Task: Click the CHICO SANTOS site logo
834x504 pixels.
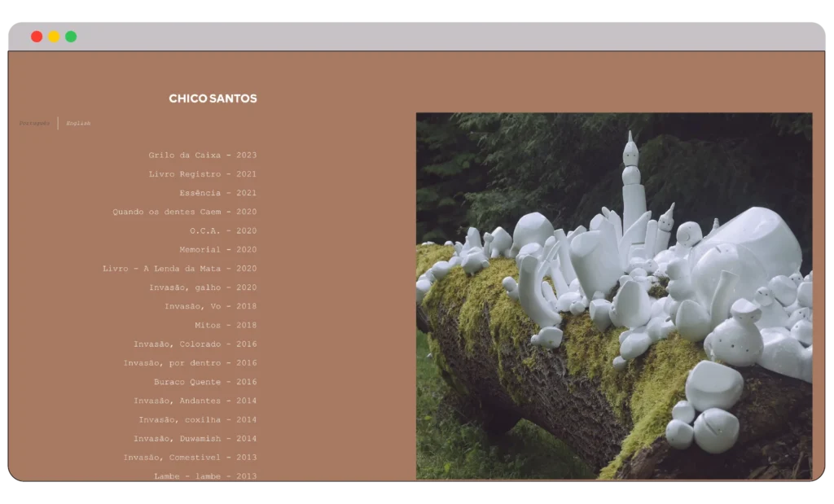Action: click(x=213, y=99)
